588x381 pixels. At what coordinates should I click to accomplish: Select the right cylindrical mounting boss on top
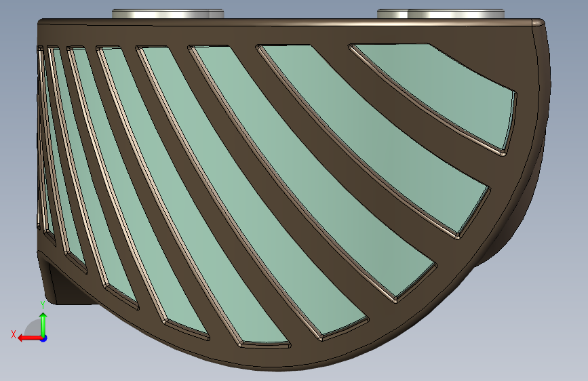(441, 14)
